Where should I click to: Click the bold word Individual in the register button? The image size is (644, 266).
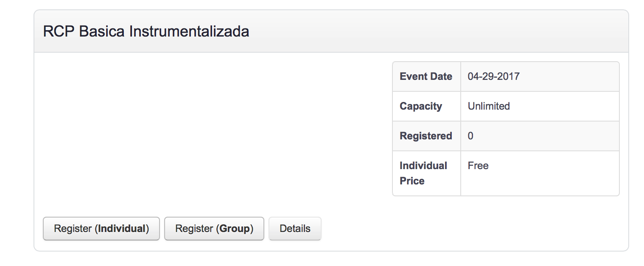coord(122,229)
